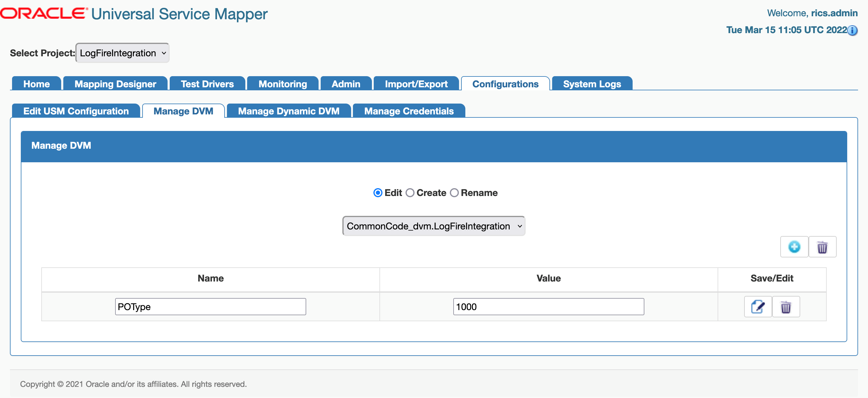Open the Select Project dropdown

[122, 53]
